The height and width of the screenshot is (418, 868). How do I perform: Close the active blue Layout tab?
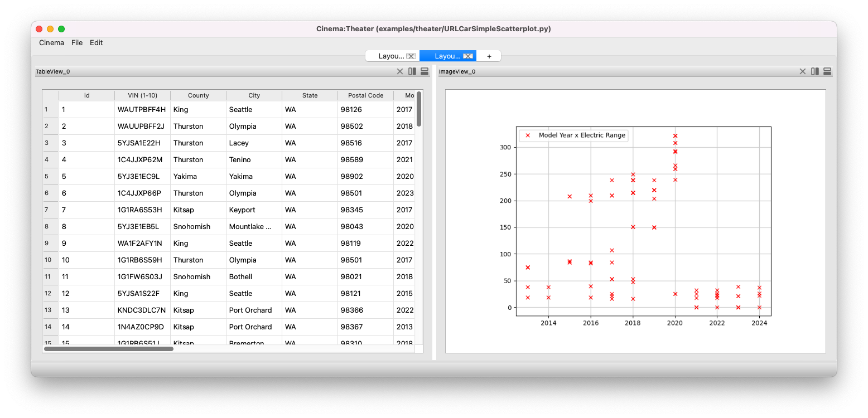coord(468,56)
